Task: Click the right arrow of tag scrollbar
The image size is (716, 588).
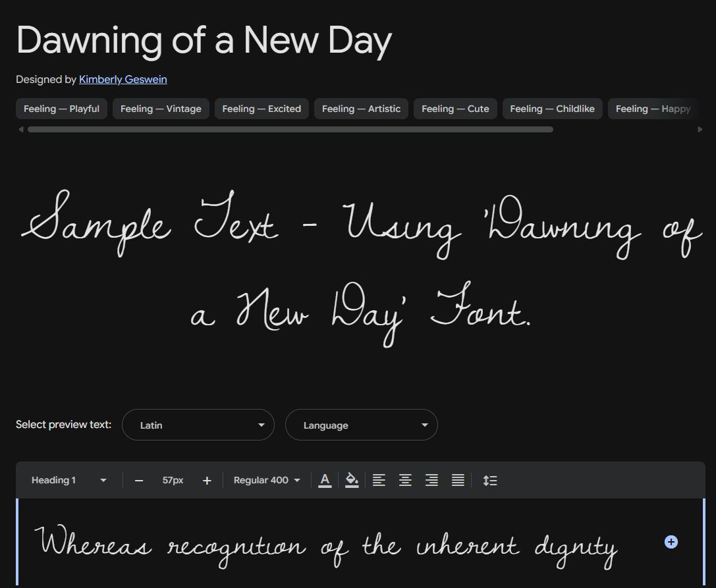Action: pos(700,130)
